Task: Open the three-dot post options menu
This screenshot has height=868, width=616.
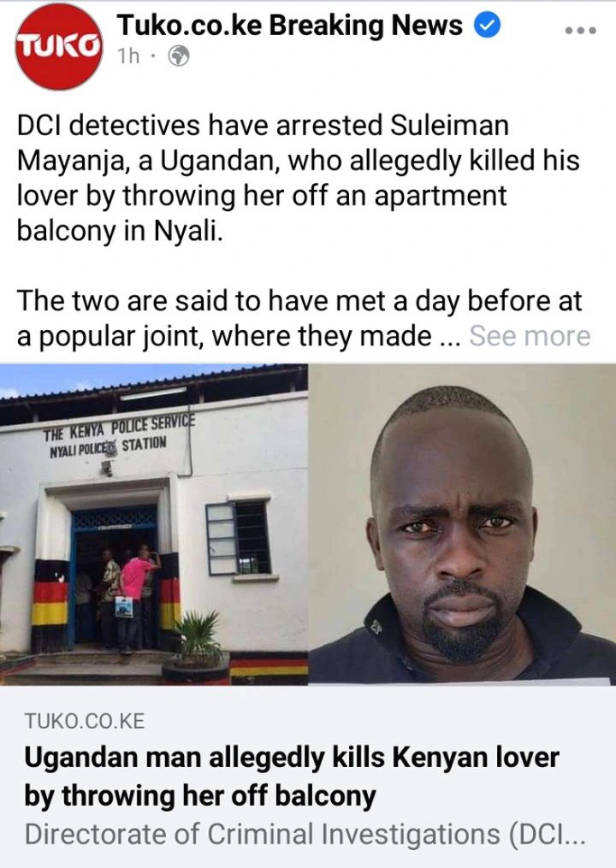Action: [581, 31]
